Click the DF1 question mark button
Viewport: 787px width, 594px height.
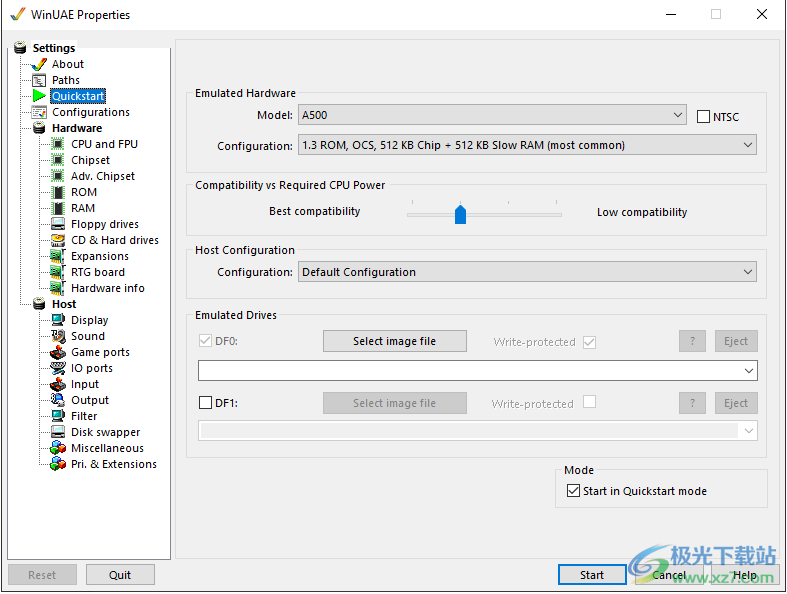(692, 403)
